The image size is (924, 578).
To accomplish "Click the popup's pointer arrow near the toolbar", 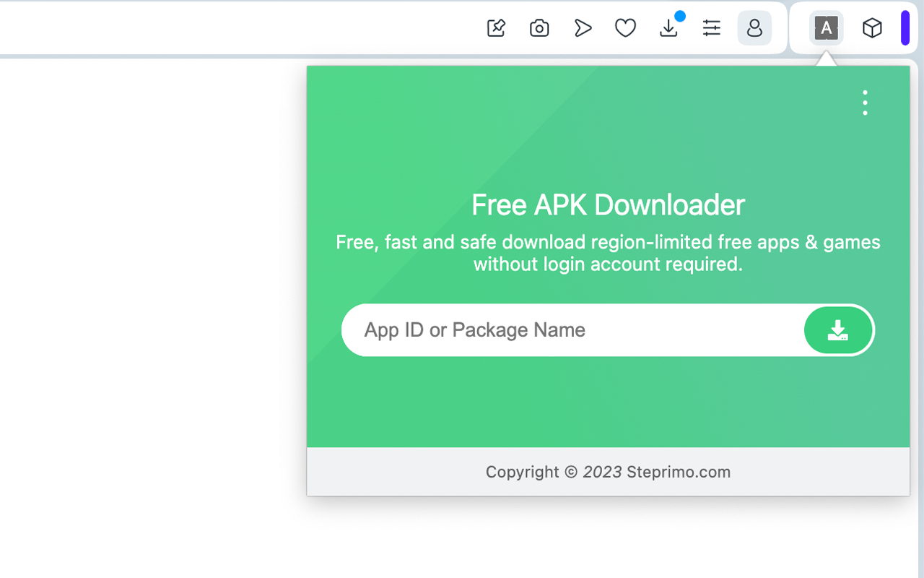I will pos(826,59).
